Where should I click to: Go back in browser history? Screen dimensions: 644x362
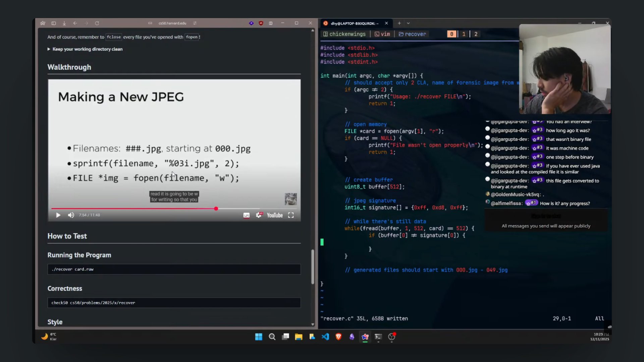[75, 23]
